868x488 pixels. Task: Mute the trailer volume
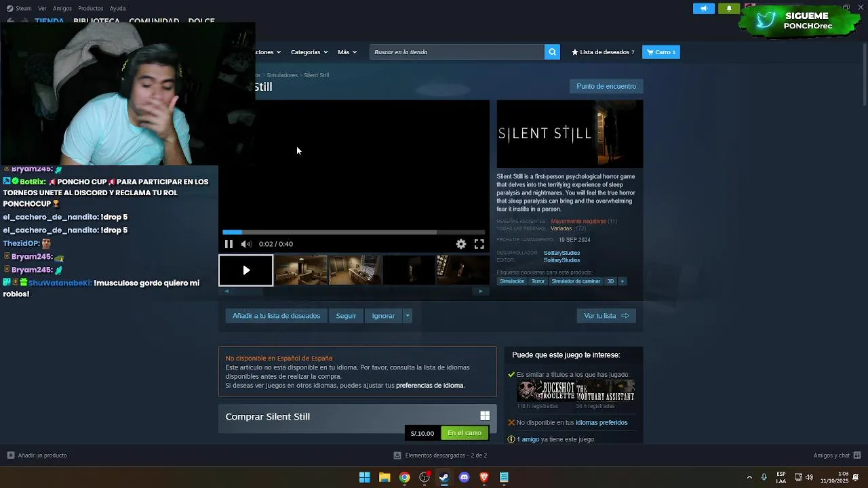pyautogui.click(x=246, y=244)
